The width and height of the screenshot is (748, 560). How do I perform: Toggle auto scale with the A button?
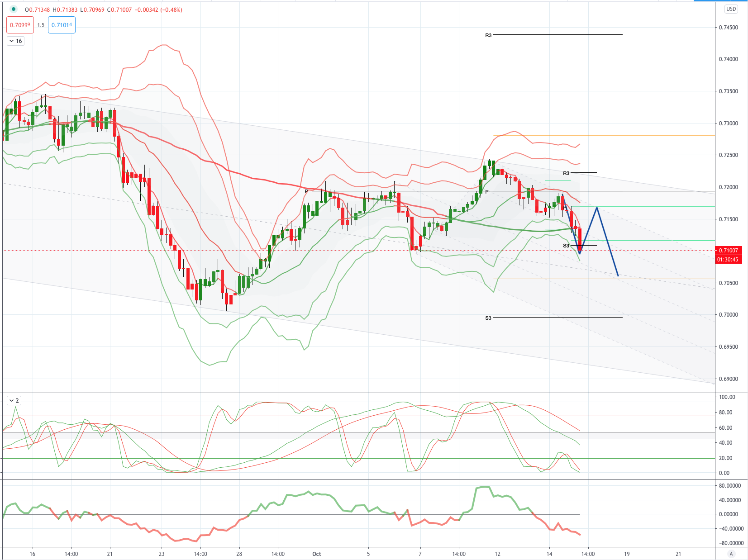point(731,554)
